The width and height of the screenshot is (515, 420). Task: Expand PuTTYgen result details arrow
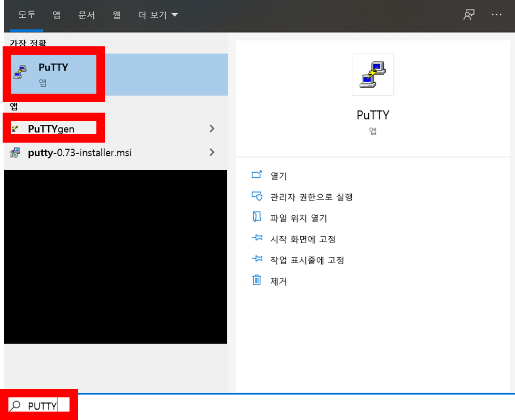[212, 128]
